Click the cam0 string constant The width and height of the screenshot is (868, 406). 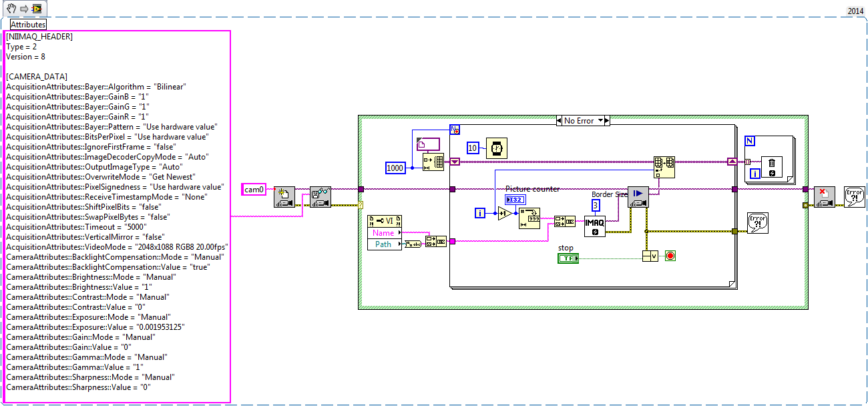point(254,190)
